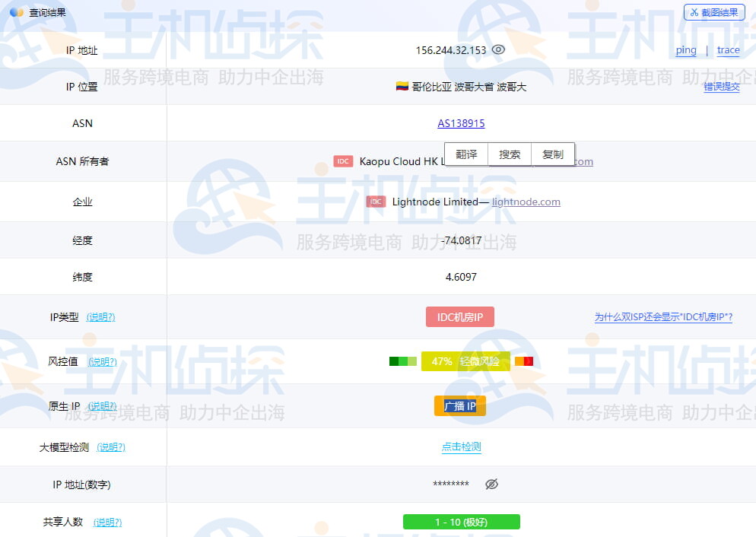Click the red IDC机房IP badge

460,316
